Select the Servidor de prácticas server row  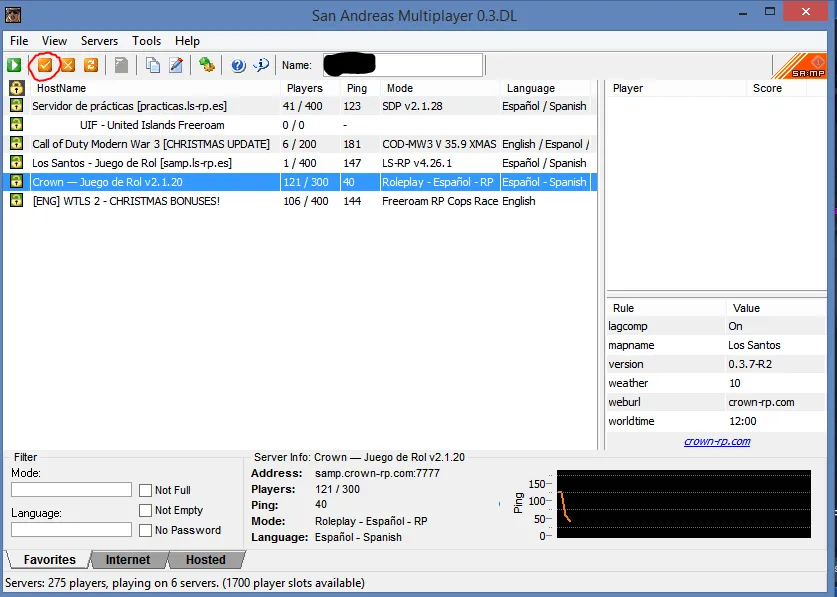tap(300, 106)
